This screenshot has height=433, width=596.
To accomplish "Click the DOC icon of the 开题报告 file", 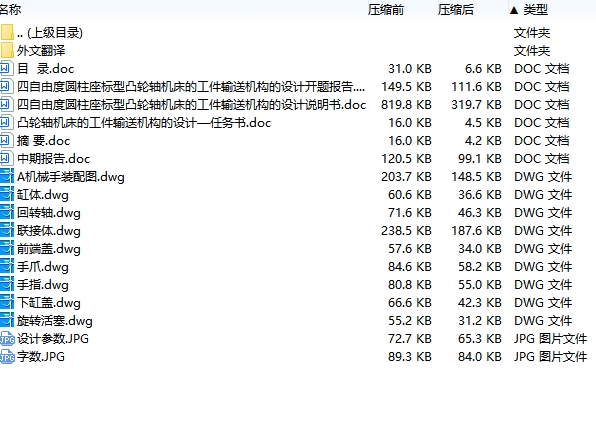I will pos(6,87).
